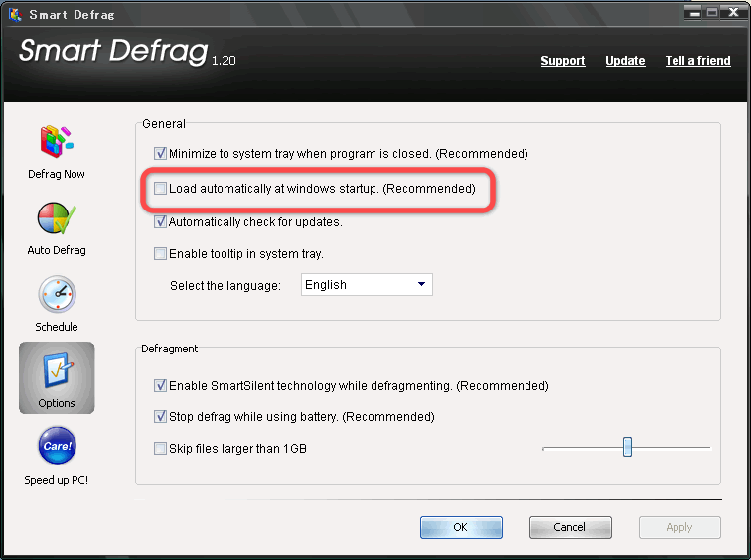Close the Smart Defrag window
751x560 pixels.
tap(733, 13)
